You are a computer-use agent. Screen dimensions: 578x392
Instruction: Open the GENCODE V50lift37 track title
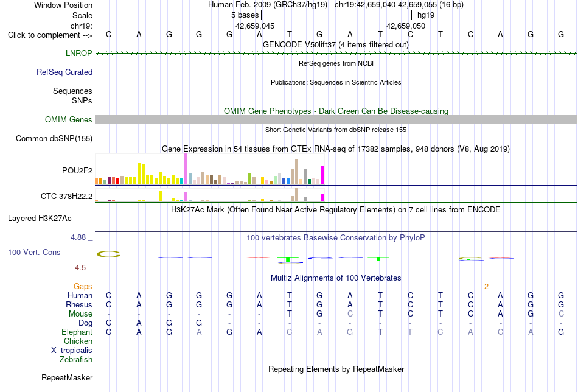click(x=336, y=44)
